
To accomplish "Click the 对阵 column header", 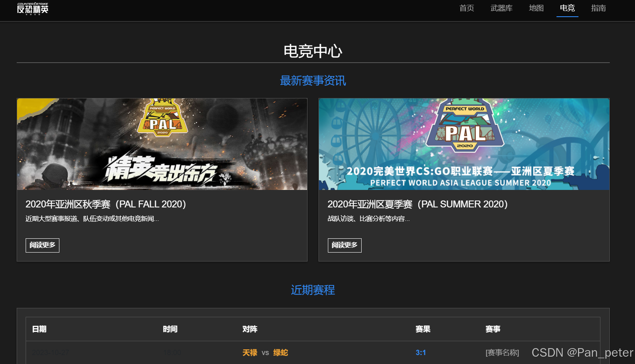I will pyautogui.click(x=250, y=329).
